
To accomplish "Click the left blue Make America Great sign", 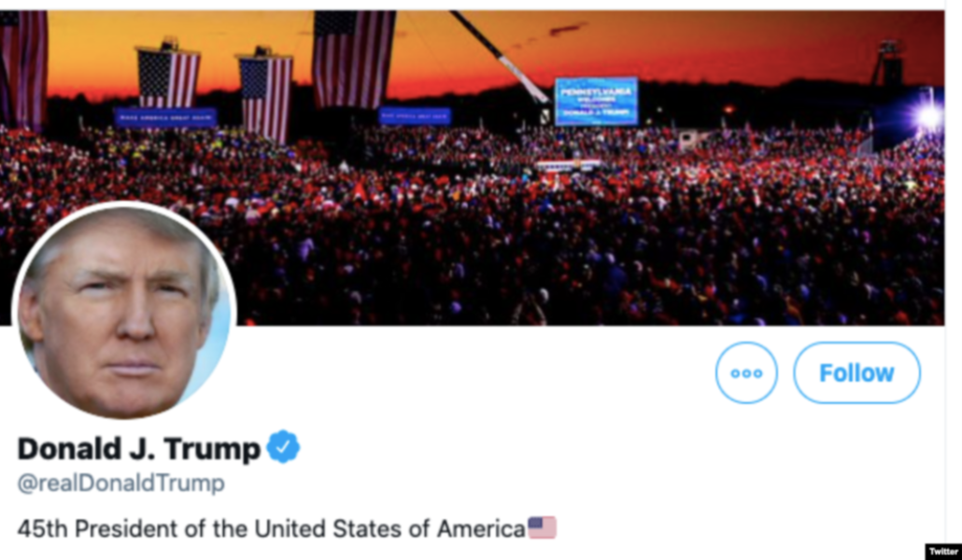I will point(165,118).
